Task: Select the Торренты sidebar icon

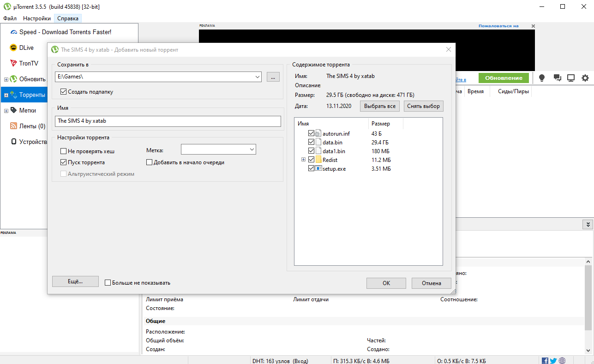Action: [x=14, y=95]
